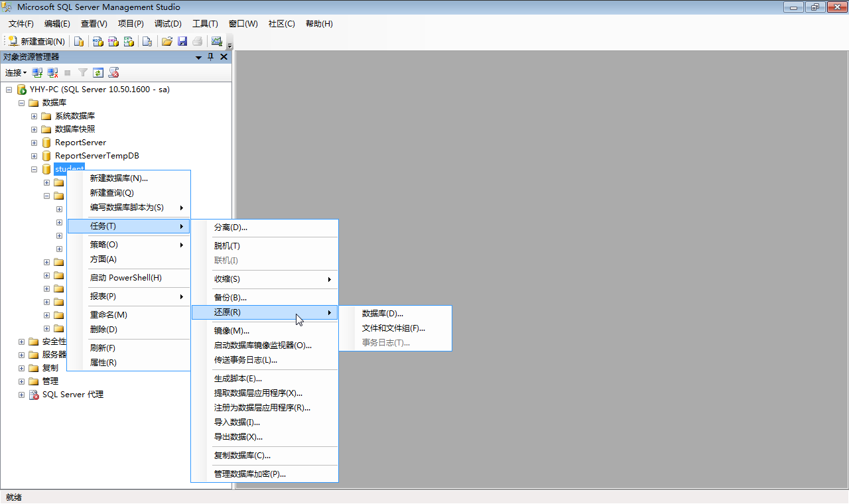Click the Save disk icon

coord(182,41)
